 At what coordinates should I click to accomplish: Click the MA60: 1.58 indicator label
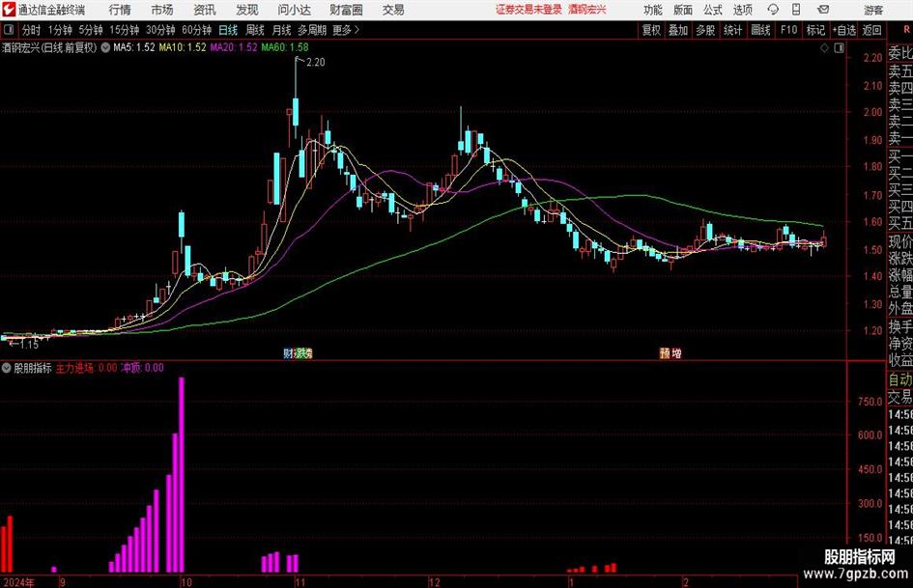point(285,47)
